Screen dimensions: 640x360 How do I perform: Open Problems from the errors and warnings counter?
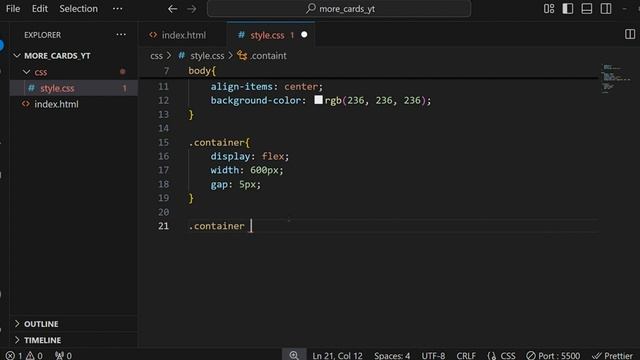pos(24,356)
